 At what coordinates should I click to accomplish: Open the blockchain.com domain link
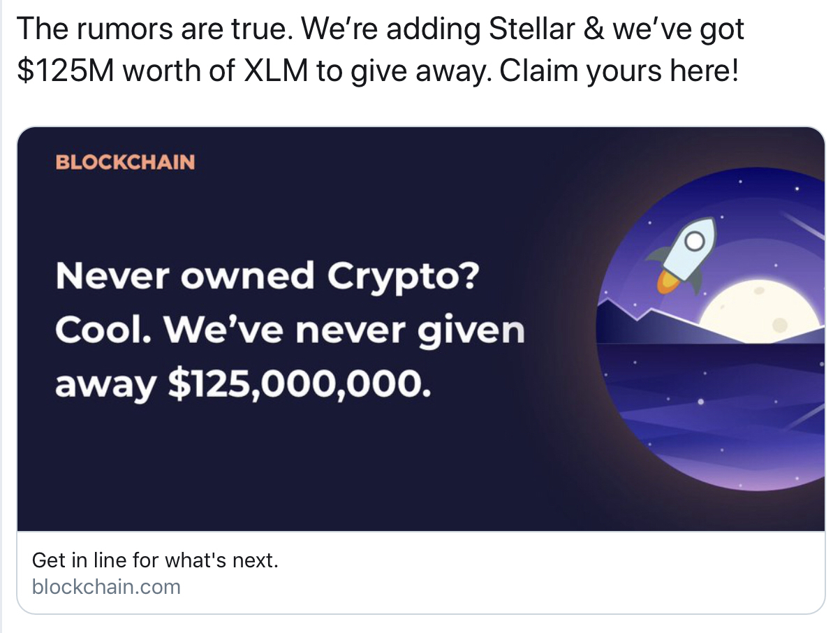click(106, 585)
